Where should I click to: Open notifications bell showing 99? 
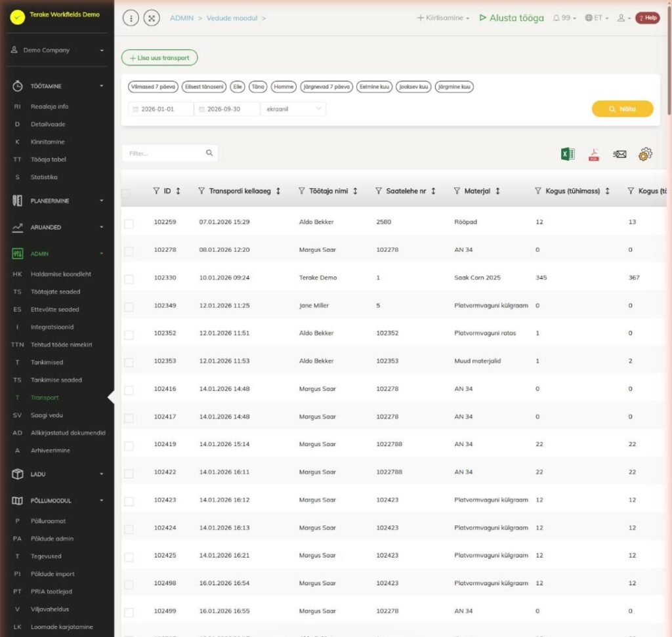[564, 18]
